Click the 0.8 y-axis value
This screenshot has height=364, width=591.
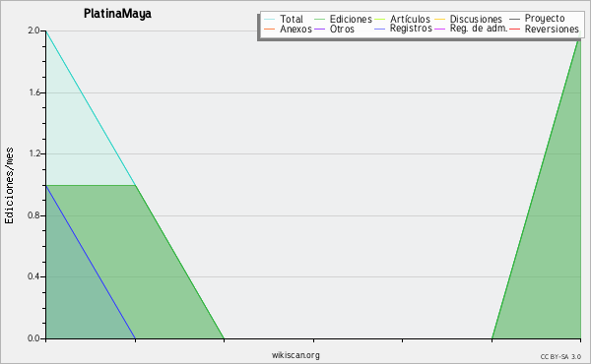33,215
